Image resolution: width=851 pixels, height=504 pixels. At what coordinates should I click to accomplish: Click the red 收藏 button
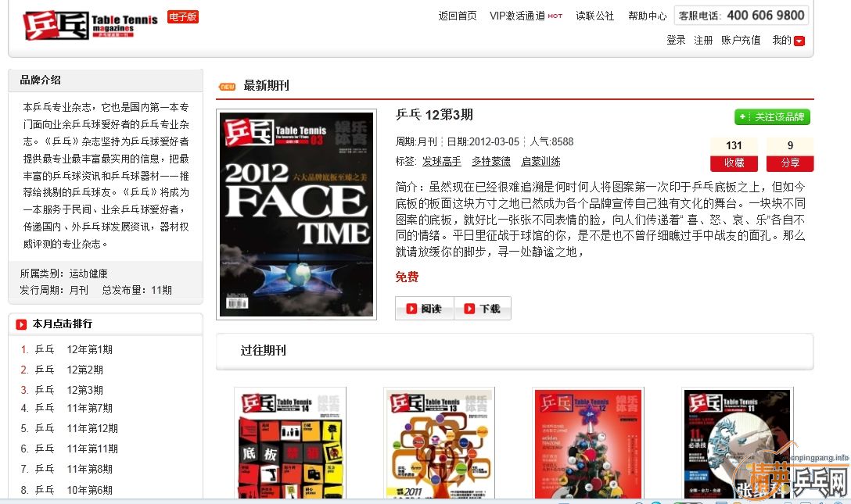pos(734,163)
